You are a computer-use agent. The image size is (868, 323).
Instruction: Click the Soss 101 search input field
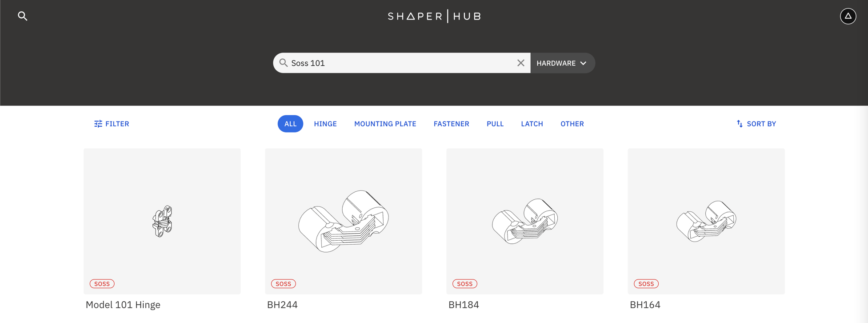click(x=400, y=63)
